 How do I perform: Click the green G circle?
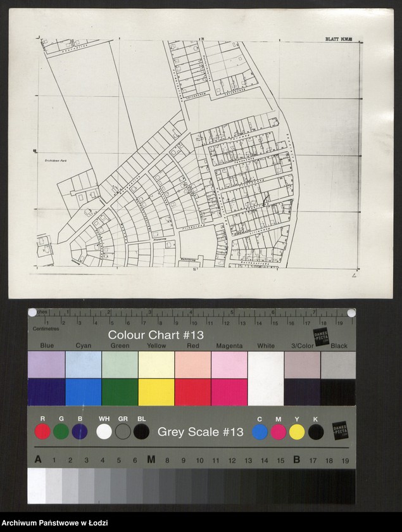(x=61, y=432)
